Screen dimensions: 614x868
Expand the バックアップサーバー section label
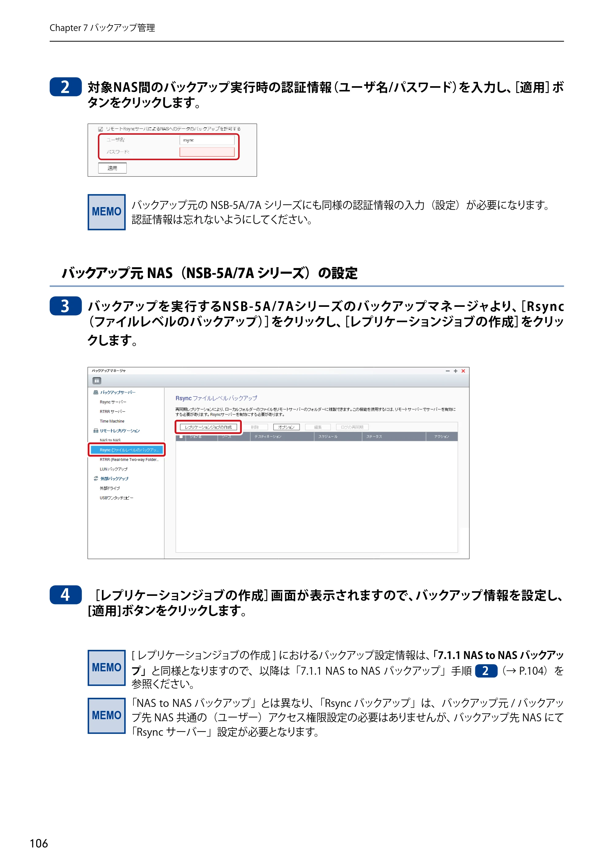point(118,392)
